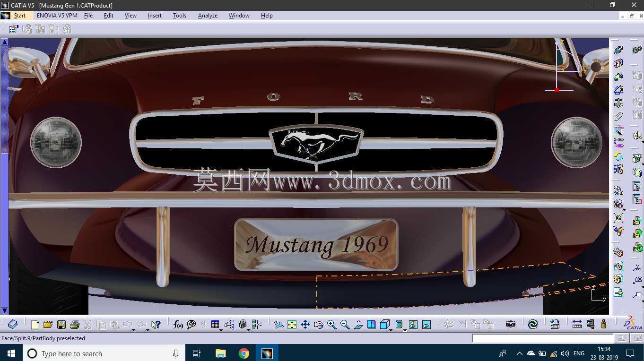Open the View menu
The width and height of the screenshot is (644, 361).
click(x=131, y=16)
